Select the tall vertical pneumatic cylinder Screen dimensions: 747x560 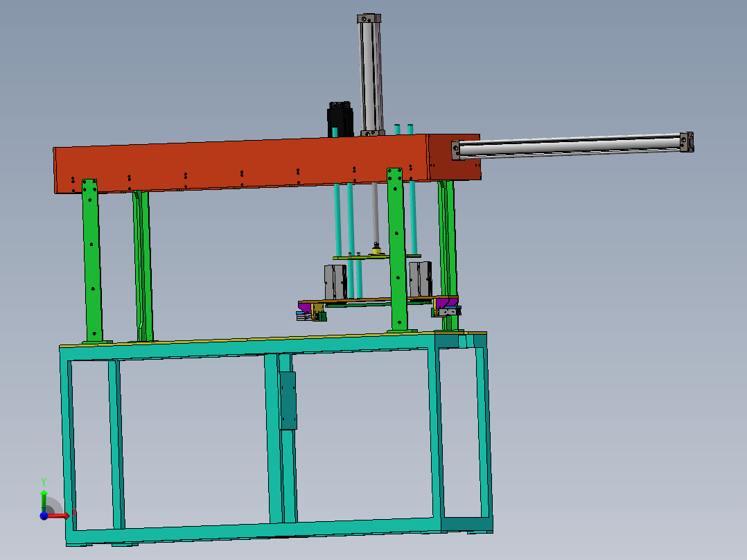coord(370,75)
